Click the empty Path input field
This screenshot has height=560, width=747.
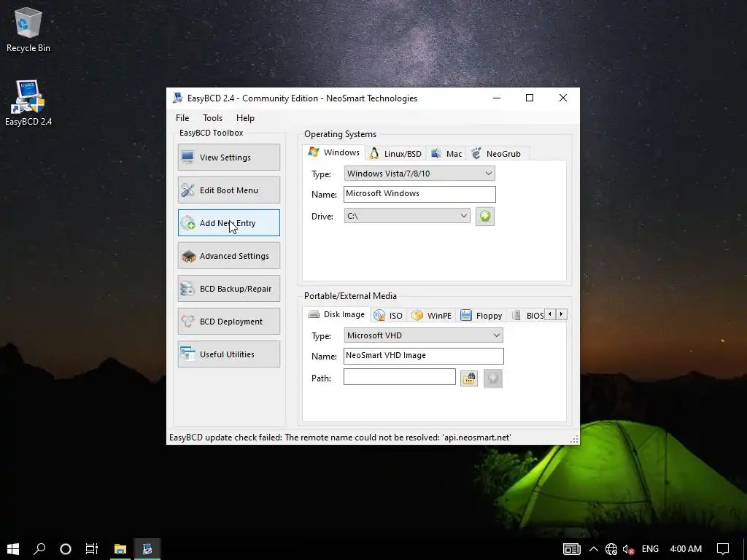(x=399, y=377)
